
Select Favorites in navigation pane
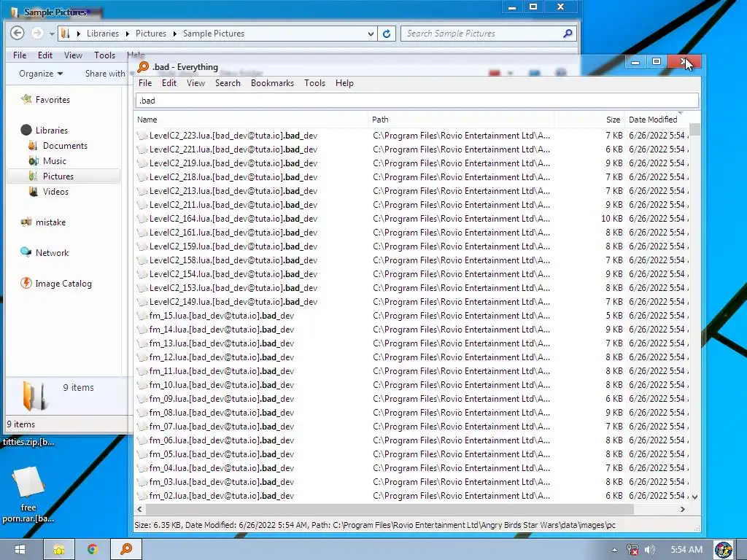coord(53,99)
